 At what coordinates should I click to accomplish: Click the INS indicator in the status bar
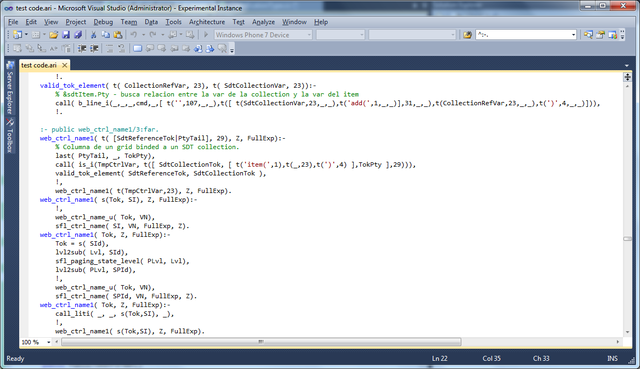point(612,358)
